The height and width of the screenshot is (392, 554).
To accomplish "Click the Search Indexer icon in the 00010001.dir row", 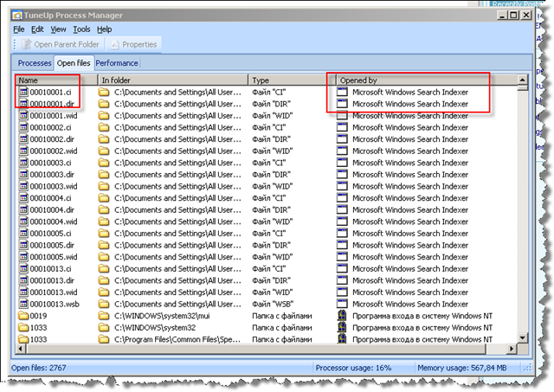I will pos(342,103).
